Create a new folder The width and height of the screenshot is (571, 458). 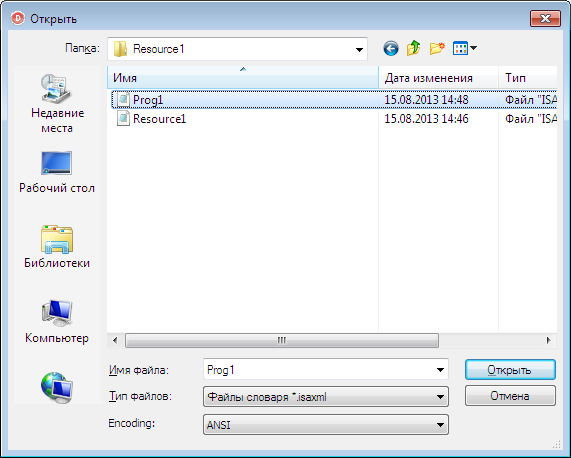tap(437, 48)
